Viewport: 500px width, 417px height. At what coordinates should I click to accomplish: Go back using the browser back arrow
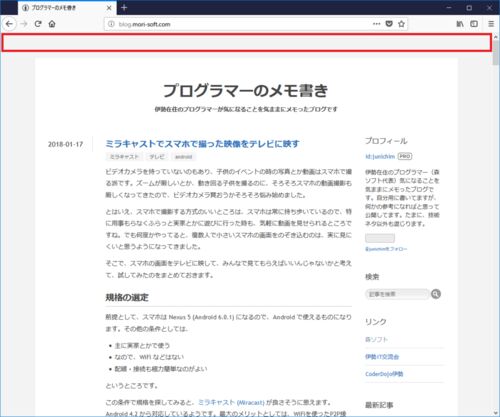9,24
